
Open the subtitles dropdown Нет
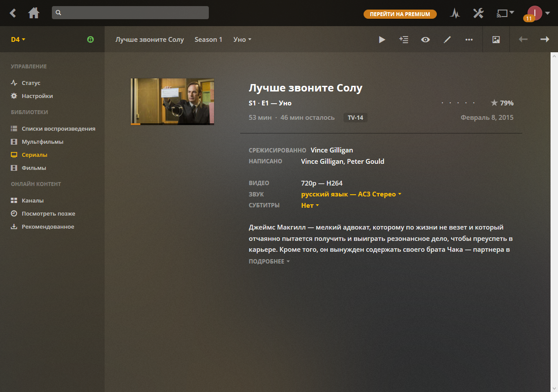[310, 206]
